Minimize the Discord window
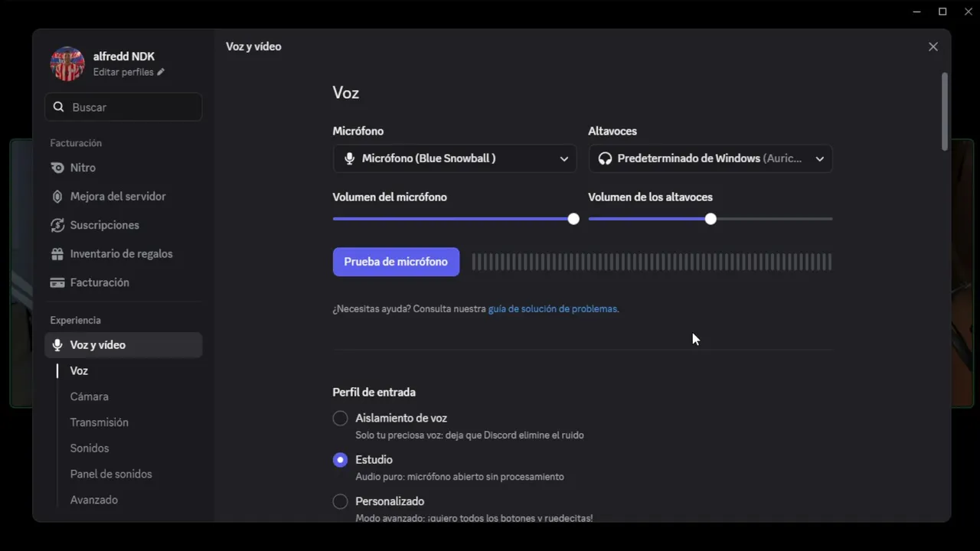 [917, 11]
